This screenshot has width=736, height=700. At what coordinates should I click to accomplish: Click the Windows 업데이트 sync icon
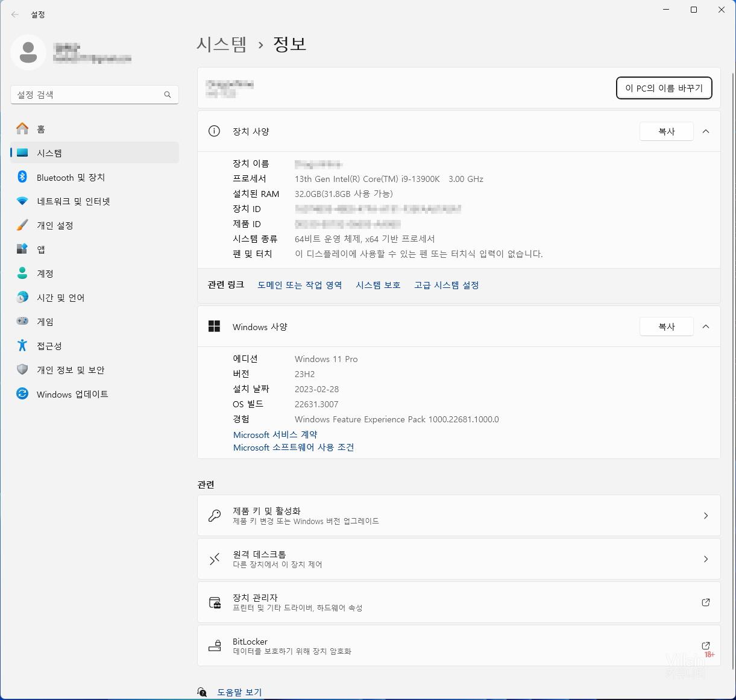click(22, 394)
